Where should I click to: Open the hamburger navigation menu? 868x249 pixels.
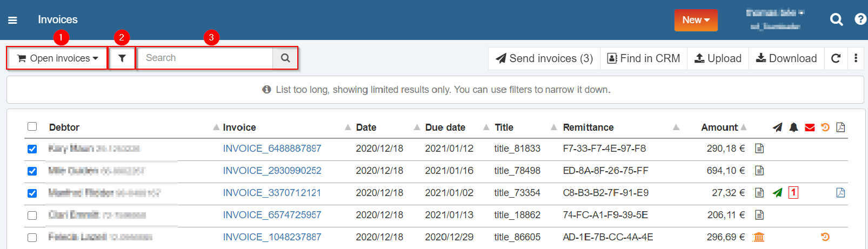(12, 20)
